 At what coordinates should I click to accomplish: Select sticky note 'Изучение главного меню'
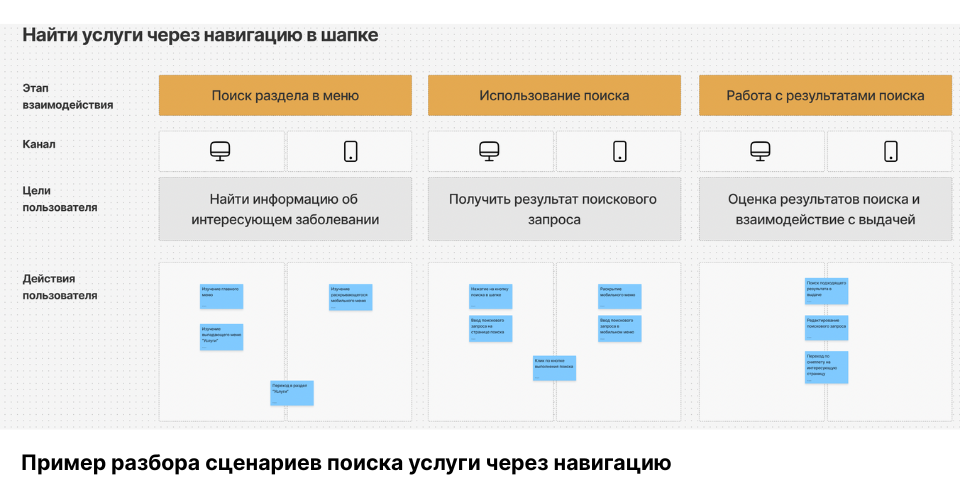click(x=221, y=296)
